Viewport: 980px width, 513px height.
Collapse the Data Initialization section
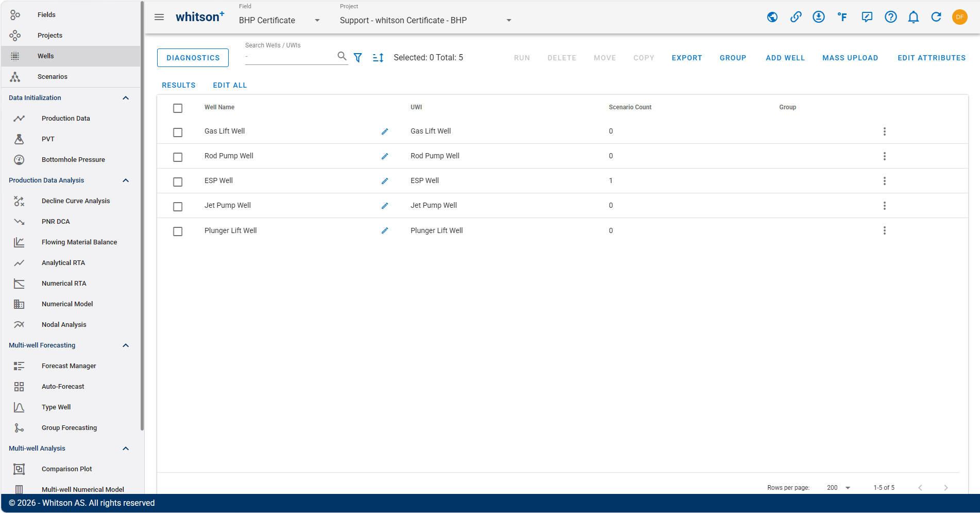click(x=126, y=98)
